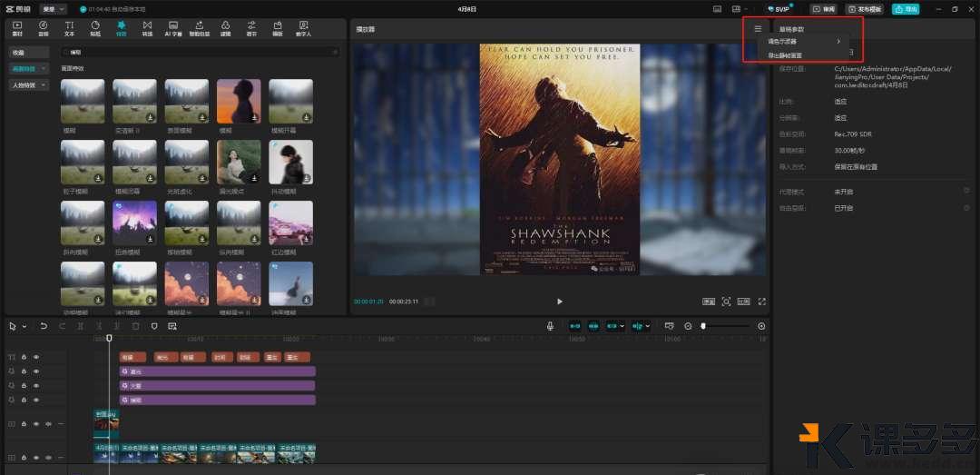Open the 音频 audio panel tab

[44, 28]
